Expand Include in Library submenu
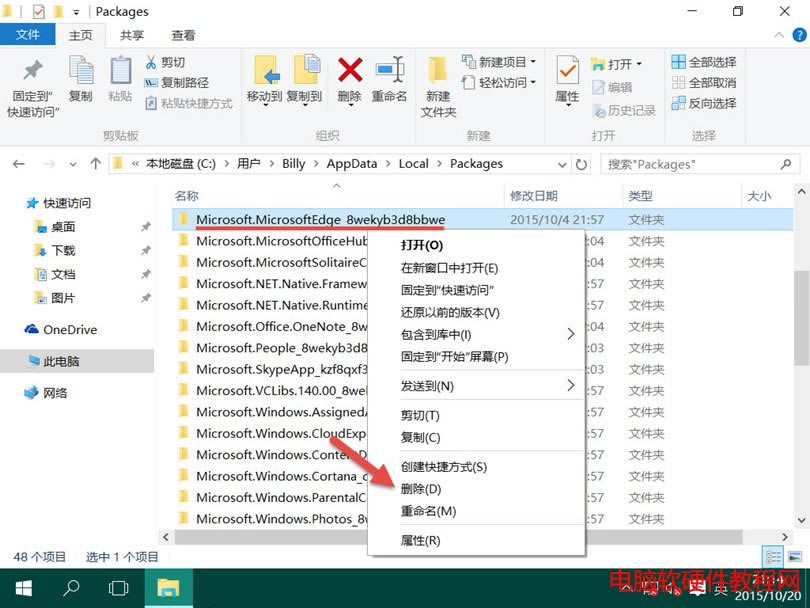The width and height of the screenshot is (810, 608). [488, 334]
